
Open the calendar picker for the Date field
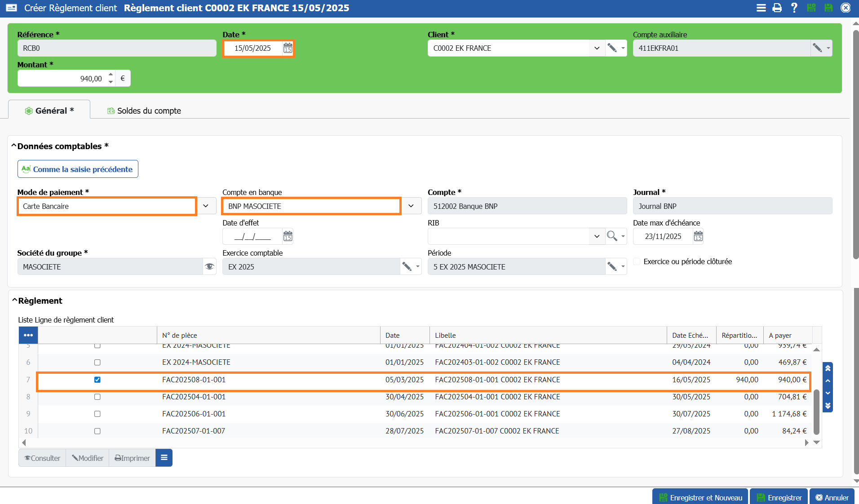pos(288,48)
